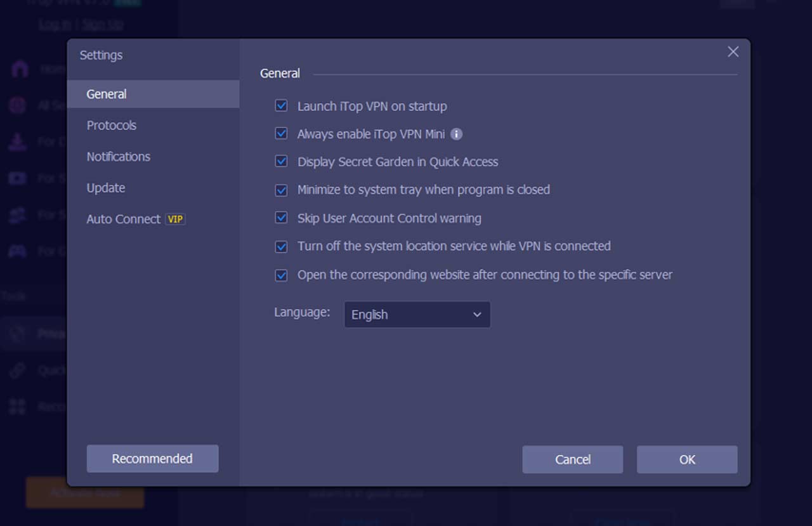The height and width of the screenshot is (526, 812).
Task: Toggle turning off location service while connected
Action: [x=281, y=246]
